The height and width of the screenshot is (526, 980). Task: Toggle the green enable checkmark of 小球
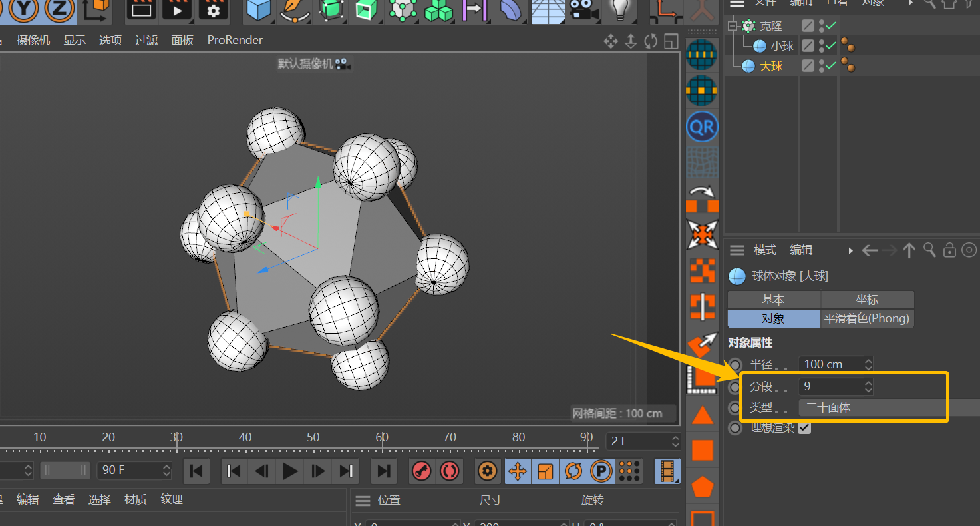[x=830, y=46]
